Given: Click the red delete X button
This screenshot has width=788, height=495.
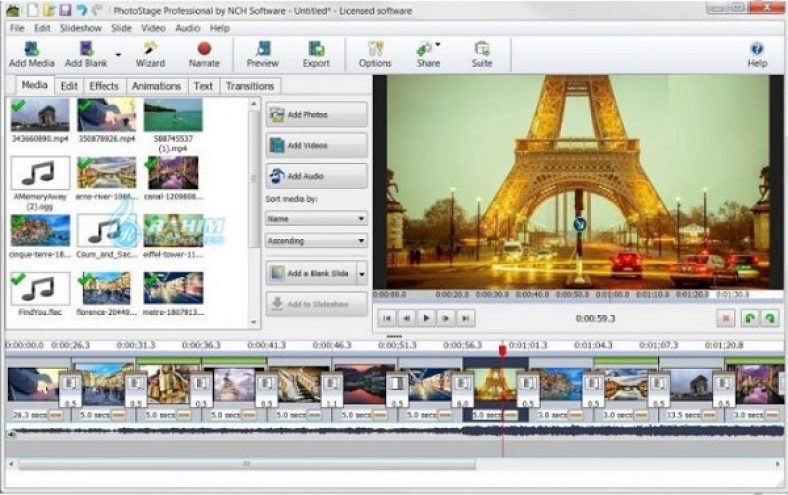Looking at the screenshot, I should pos(727,317).
